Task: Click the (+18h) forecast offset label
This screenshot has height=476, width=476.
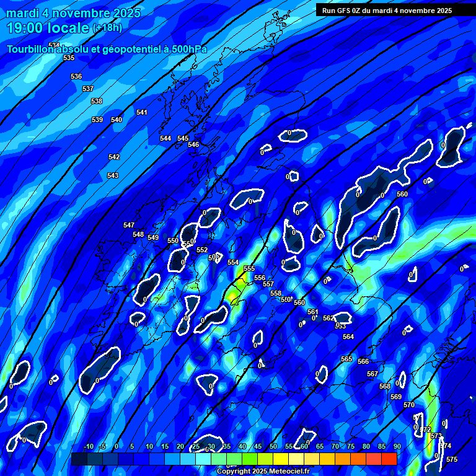Action: click(107, 28)
